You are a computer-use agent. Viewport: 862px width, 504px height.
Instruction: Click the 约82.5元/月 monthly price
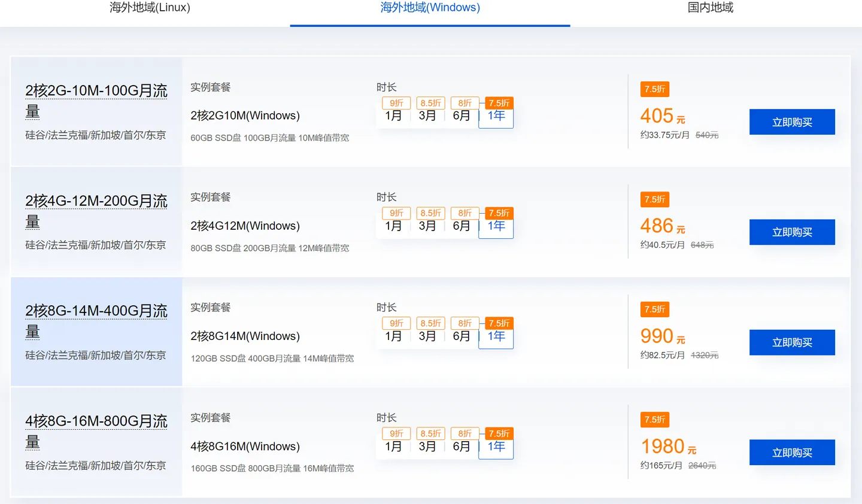pyautogui.click(x=662, y=356)
